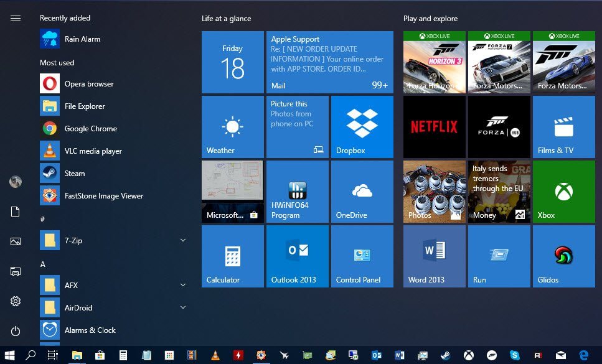Viewport: 602px width, 364px height.
Task: Click the 'A' letter section header
Action: [43, 264]
